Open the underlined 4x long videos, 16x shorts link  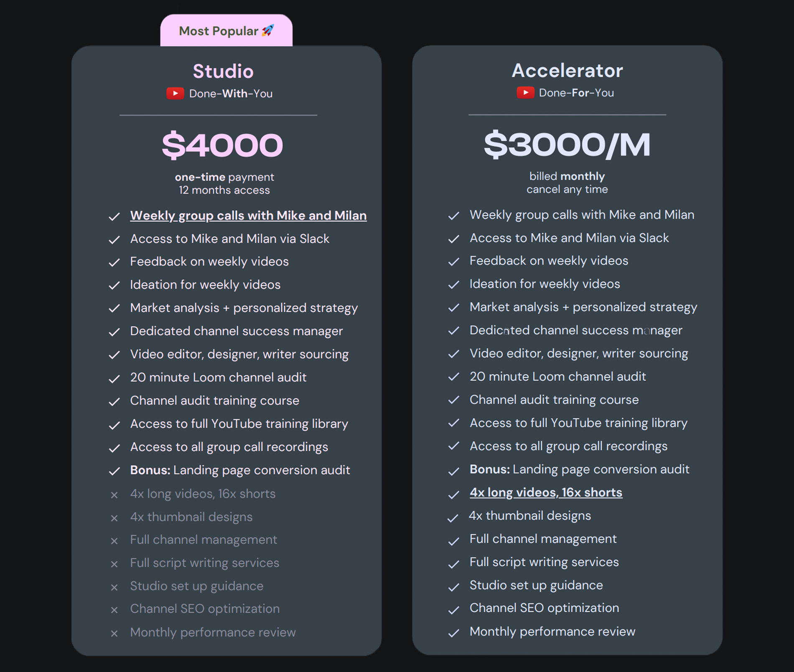(546, 492)
